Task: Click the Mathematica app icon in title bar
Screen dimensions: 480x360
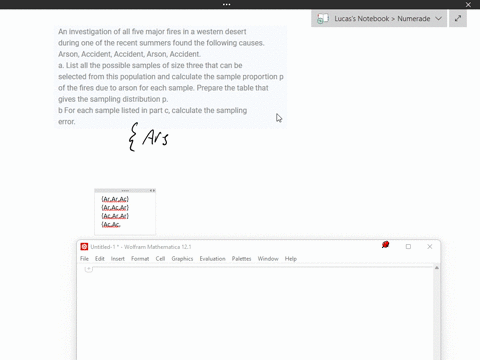Action: coord(84,247)
